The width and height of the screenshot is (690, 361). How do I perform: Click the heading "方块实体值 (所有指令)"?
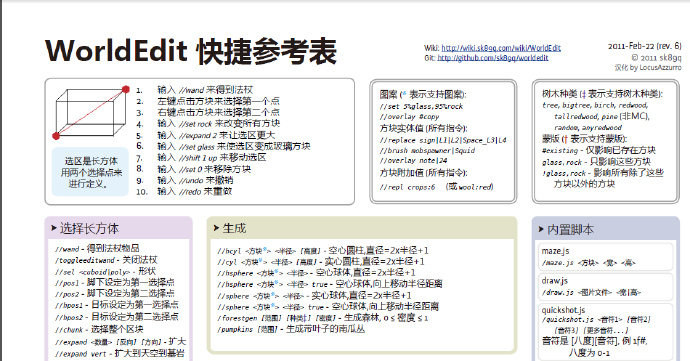point(423,128)
